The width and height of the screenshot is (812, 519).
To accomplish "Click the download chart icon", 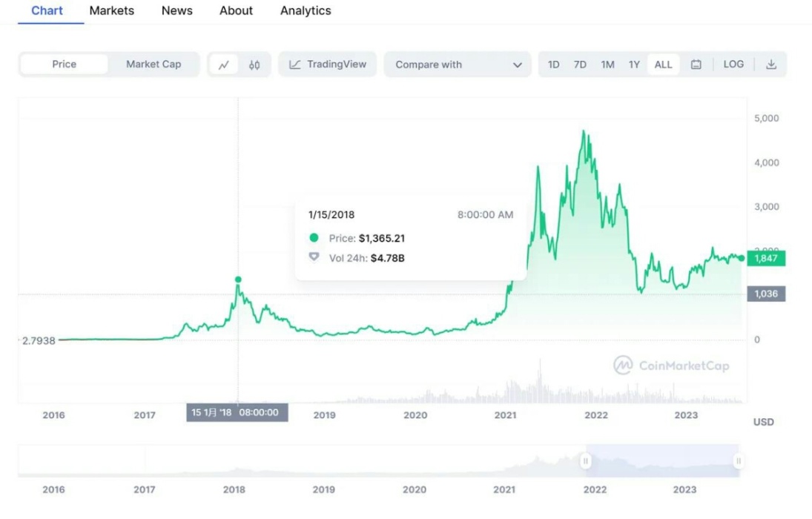I will coord(772,65).
